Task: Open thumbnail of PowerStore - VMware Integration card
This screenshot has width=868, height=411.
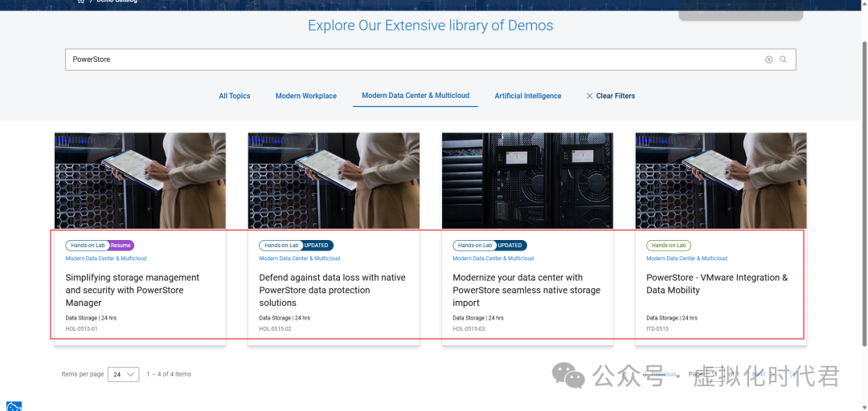Action: [x=721, y=181]
